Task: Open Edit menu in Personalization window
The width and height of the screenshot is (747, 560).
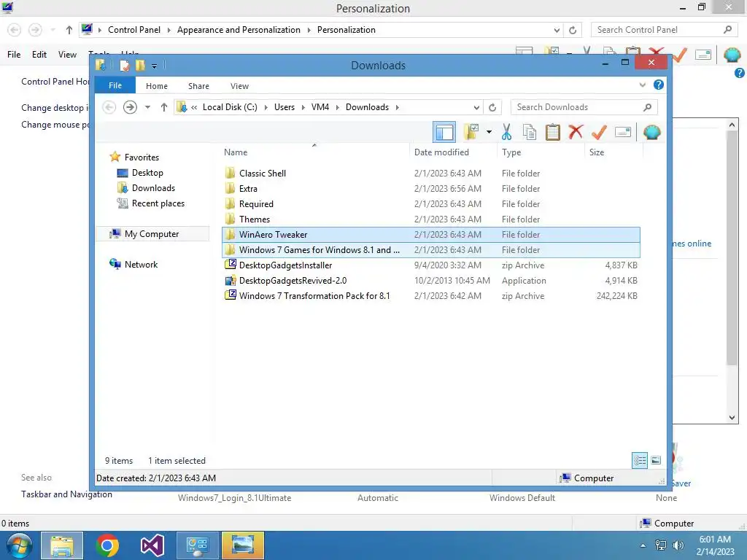Action: pyautogui.click(x=39, y=54)
